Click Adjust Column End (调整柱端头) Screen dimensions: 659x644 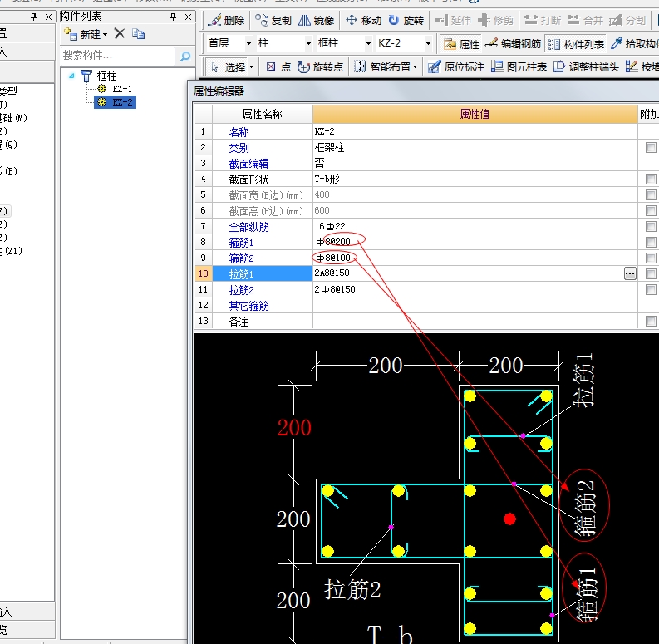587,66
